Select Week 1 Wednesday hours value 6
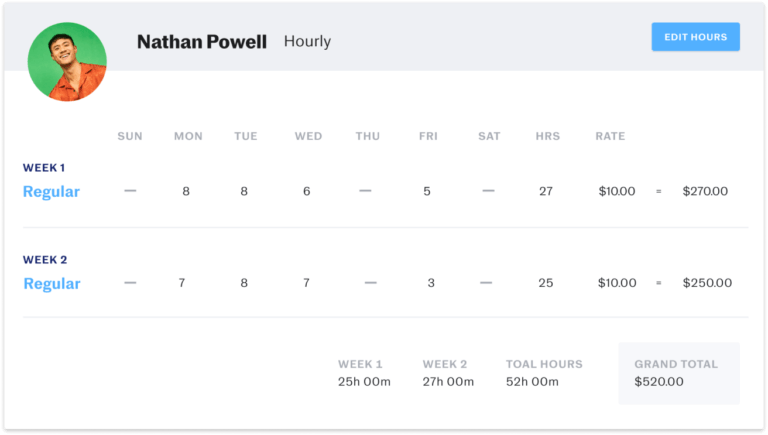The image size is (768, 435). pyautogui.click(x=307, y=191)
